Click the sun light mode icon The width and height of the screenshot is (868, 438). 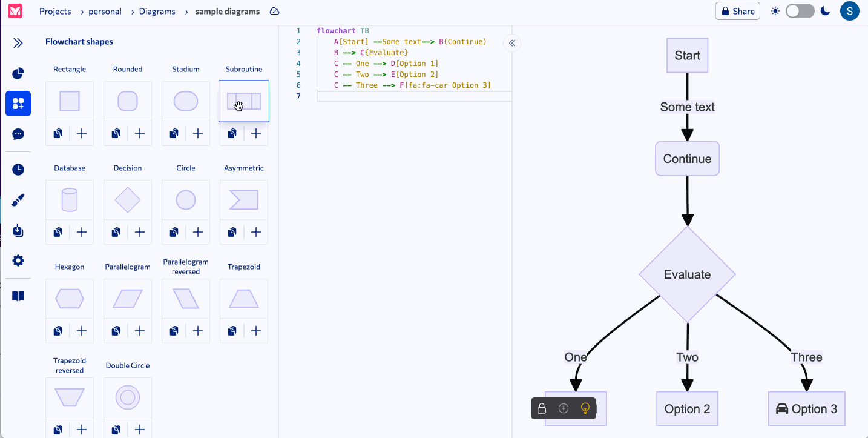coord(775,11)
